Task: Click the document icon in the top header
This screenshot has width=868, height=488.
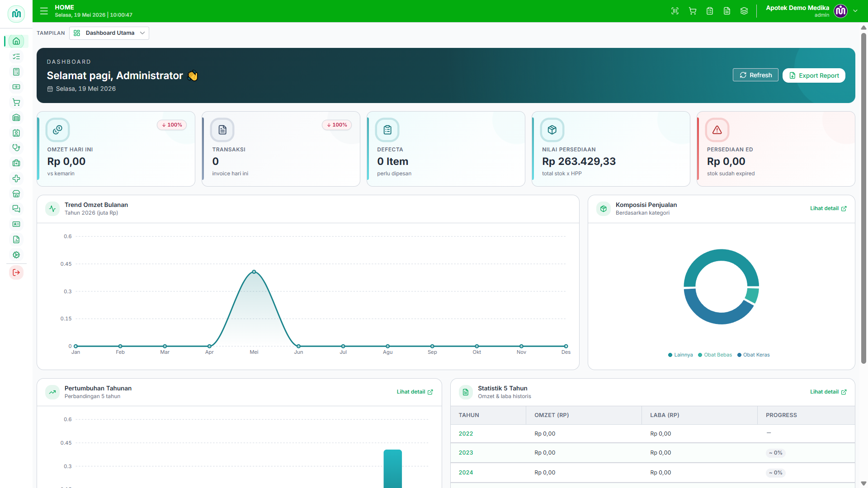Action: coord(727,11)
